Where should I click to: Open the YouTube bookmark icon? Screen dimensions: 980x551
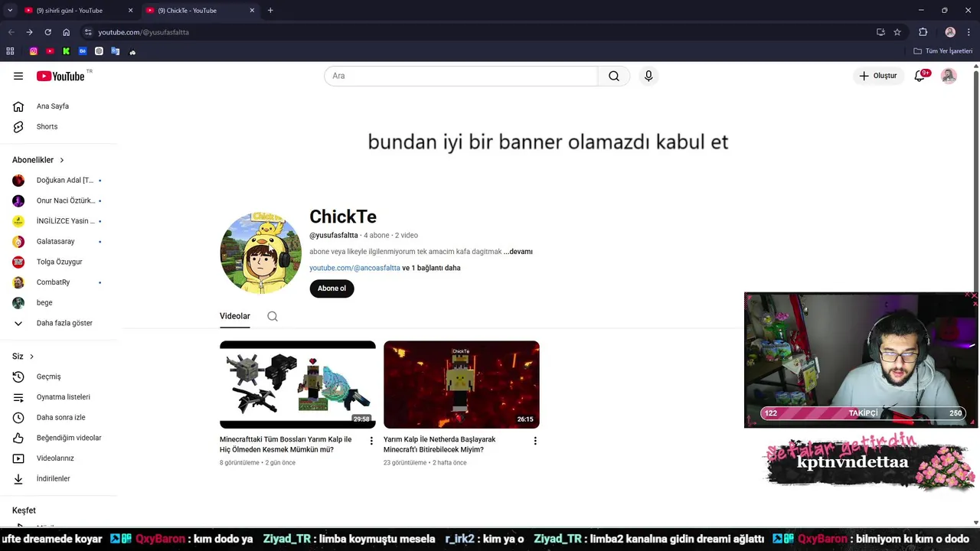pos(50,51)
